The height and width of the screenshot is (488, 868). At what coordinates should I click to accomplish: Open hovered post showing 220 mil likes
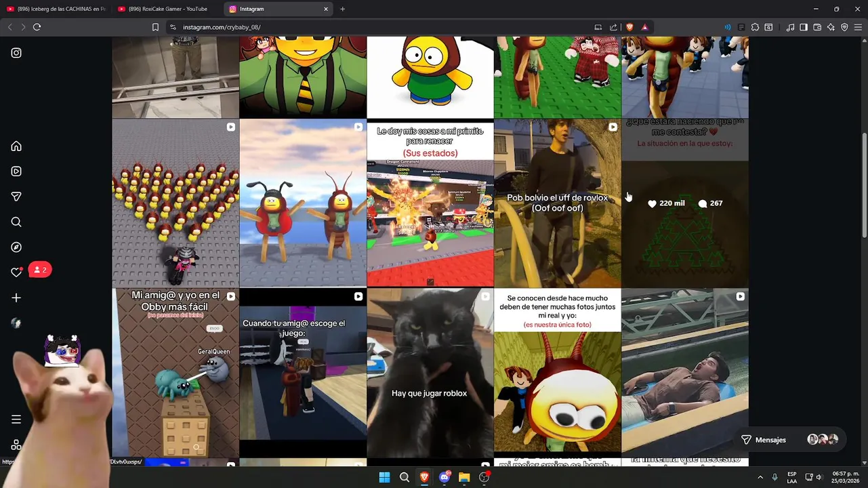pos(685,203)
